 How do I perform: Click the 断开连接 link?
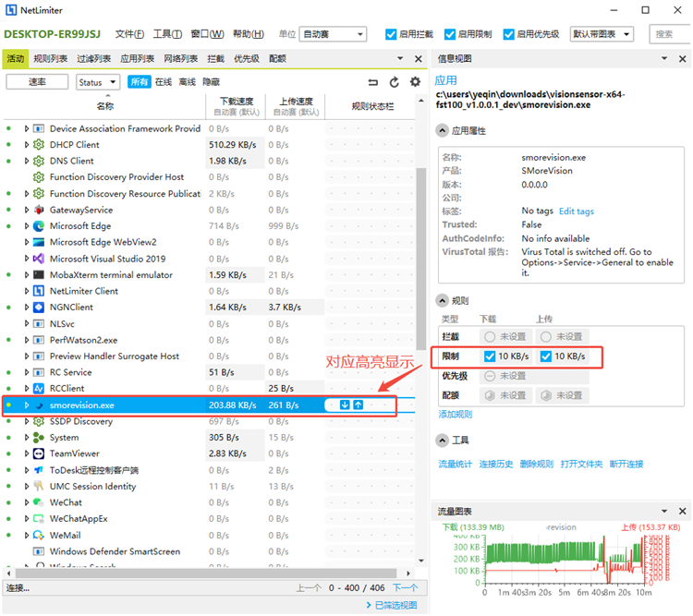coord(626,464)
